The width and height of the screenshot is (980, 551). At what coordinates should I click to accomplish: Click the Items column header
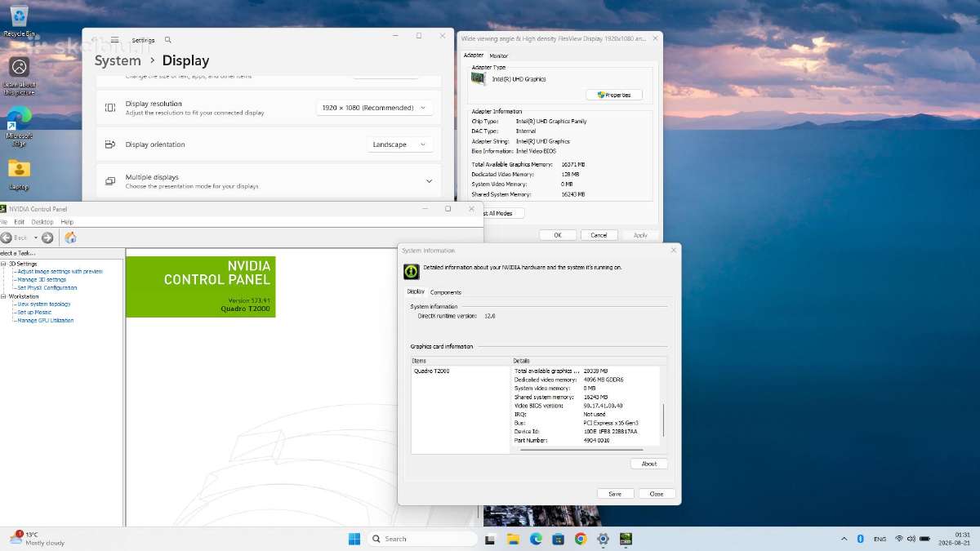pos(461,361)
